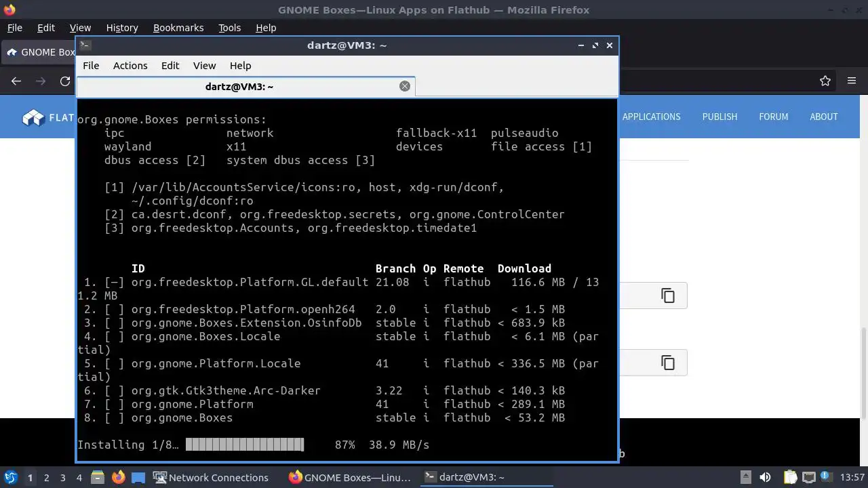
Task: Open FORUM link on Flathub
Action: 773,117
